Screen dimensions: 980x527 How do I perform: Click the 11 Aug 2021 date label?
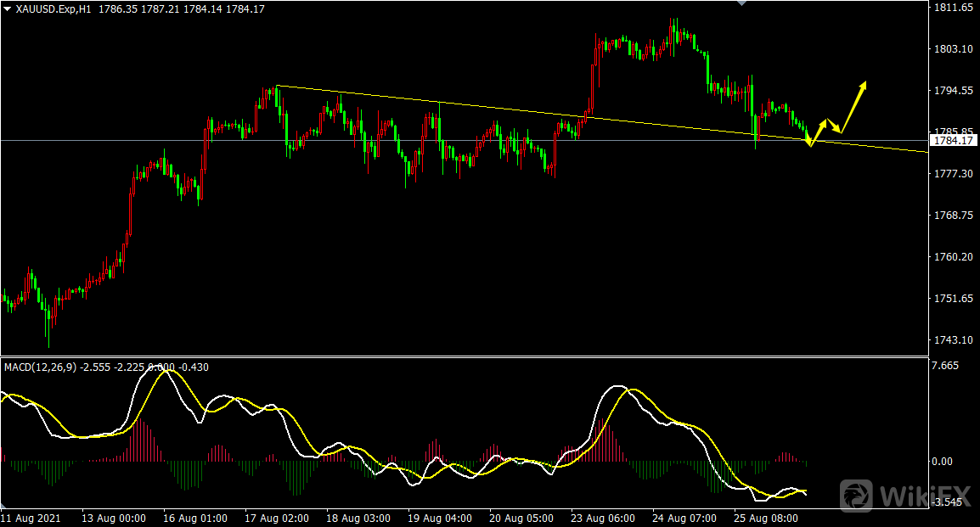pos(30,518)
